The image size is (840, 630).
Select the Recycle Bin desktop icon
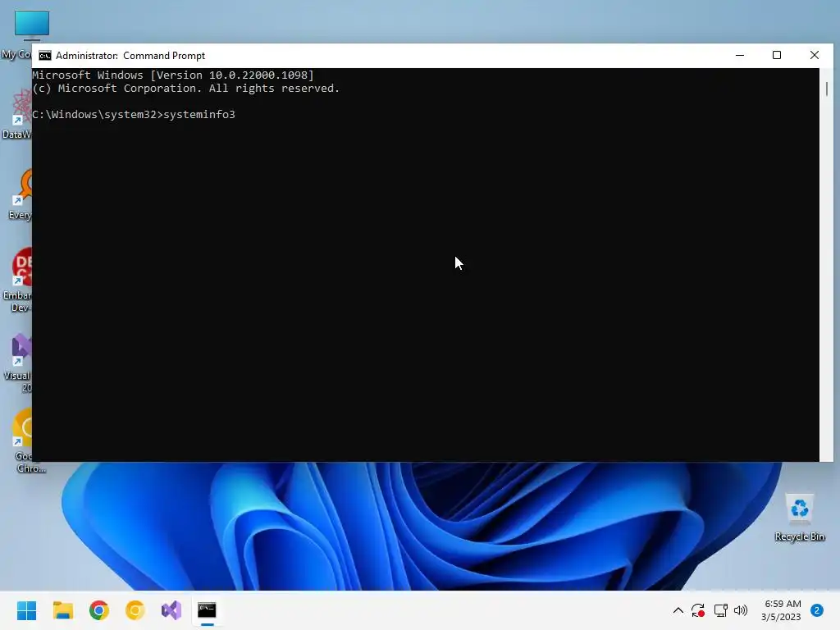tap(799, 517)
